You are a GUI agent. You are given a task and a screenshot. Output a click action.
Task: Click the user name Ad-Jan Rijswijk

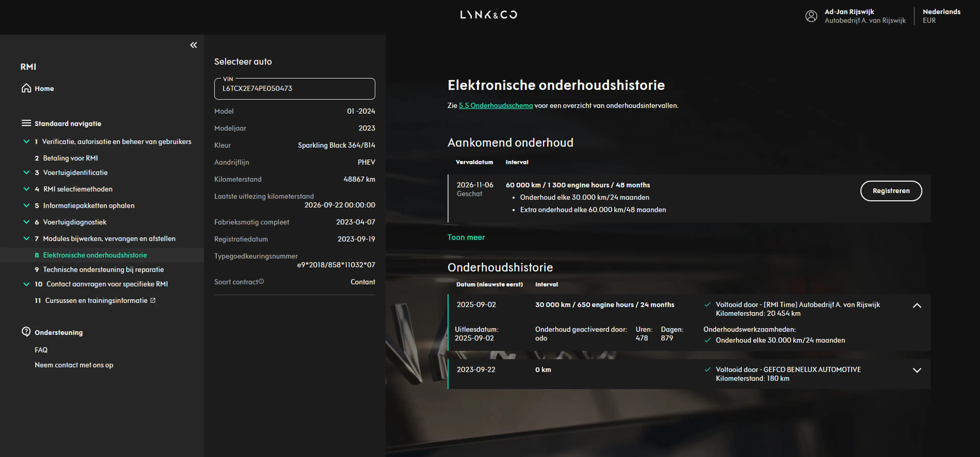849,11
